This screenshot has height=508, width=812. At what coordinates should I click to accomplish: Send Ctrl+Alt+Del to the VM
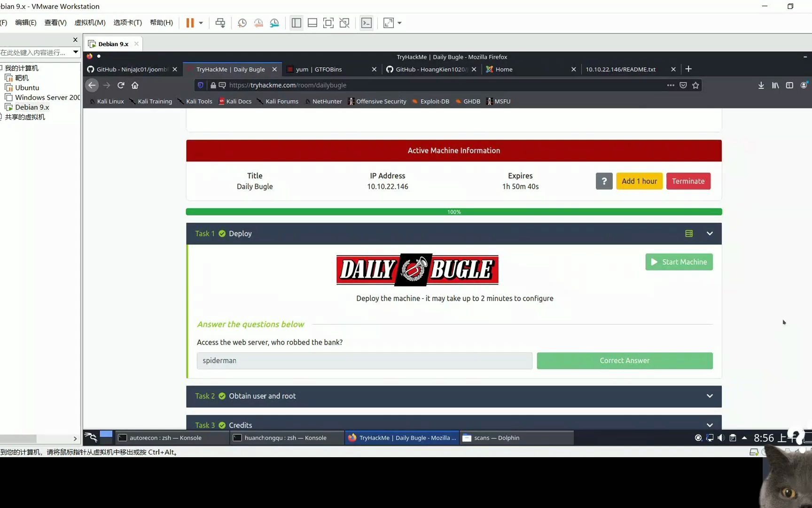click(x=220, y=23)
